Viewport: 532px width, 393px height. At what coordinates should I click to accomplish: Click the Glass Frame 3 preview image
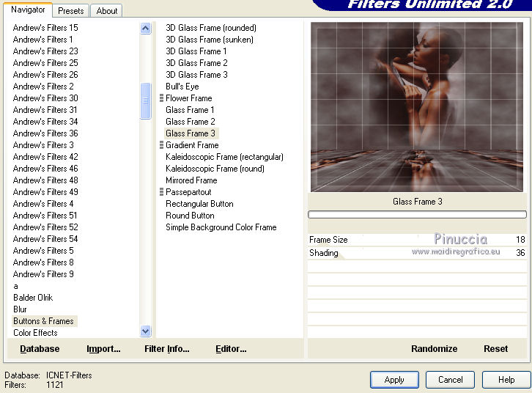(417, 107)
